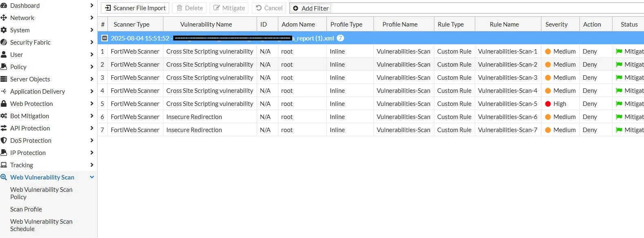Click the Mitigate toolbar button
The height and width of the screenshot is (238, 644).
click(x=229, y=8)
